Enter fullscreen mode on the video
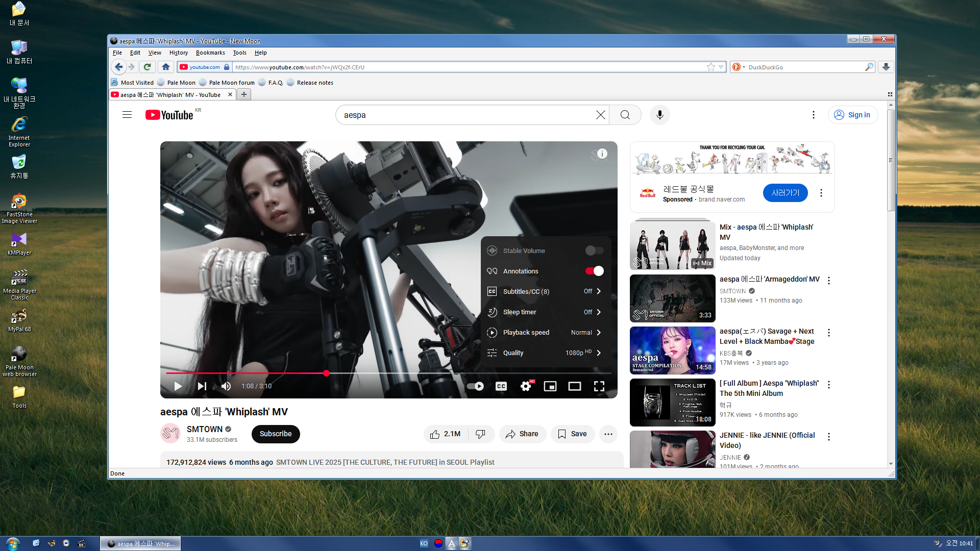 pyautogui.click(x=599, y=386)
